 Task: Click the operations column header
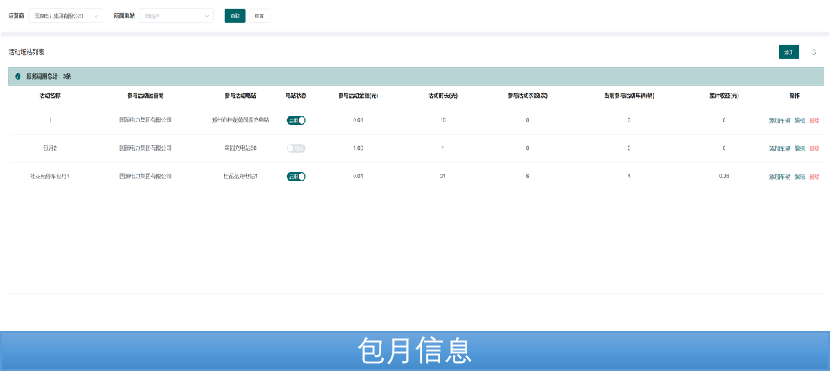click(x=795, y=96)
